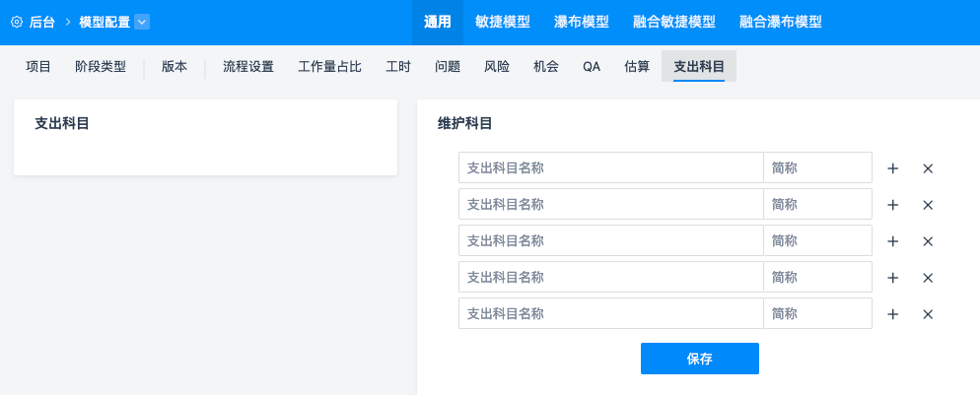The width and height of the screenshot is (980, 395).
Task: Click the plus icon on the fourth row
Action: click(x=893, y=278)
